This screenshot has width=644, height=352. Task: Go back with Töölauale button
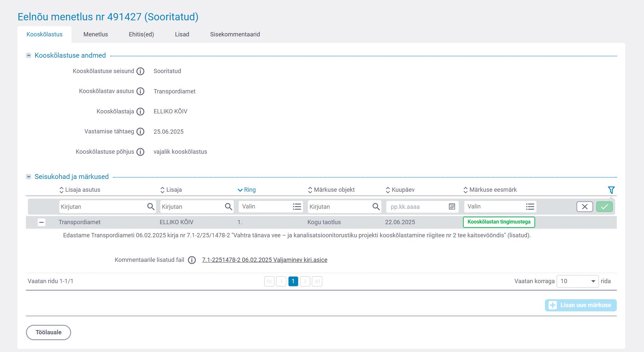coord(49,332)
